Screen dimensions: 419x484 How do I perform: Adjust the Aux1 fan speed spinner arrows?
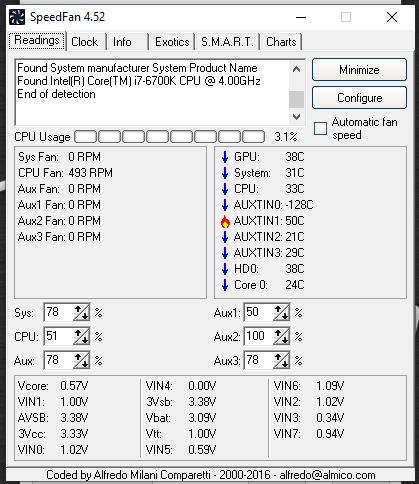(281, 312)
